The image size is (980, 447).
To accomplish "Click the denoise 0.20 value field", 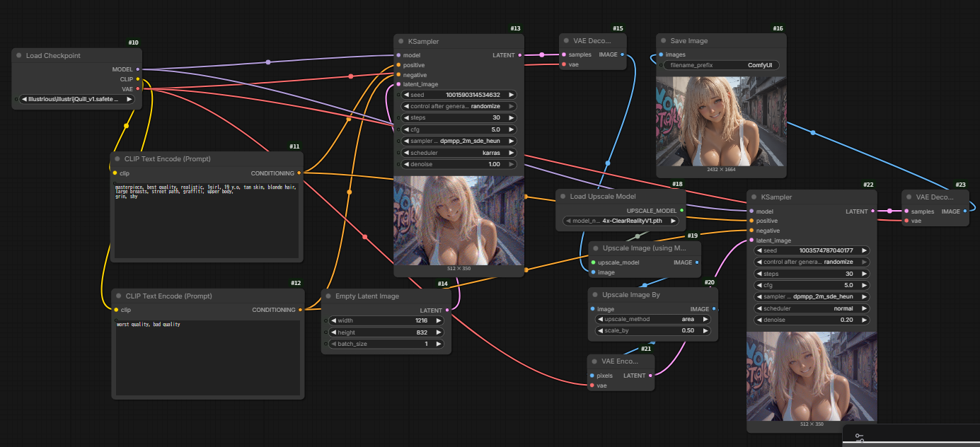I will tap(812, 320).
